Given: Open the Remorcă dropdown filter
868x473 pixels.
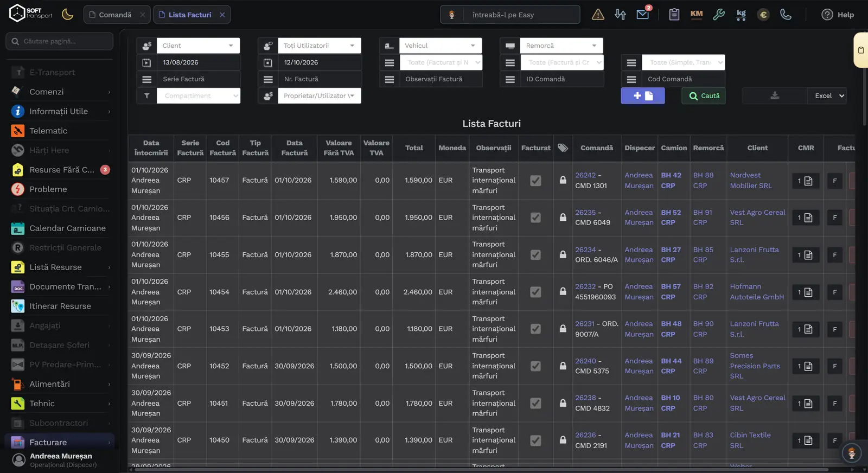Looking at the screenshot, I should (x=561, y=46).
